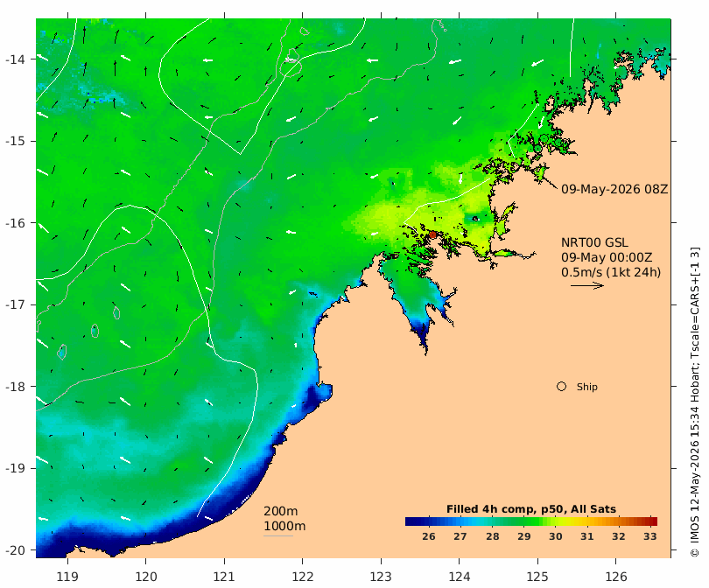
Task: Click the 122 longitude axis label
Action: click(x=303, y=577)
